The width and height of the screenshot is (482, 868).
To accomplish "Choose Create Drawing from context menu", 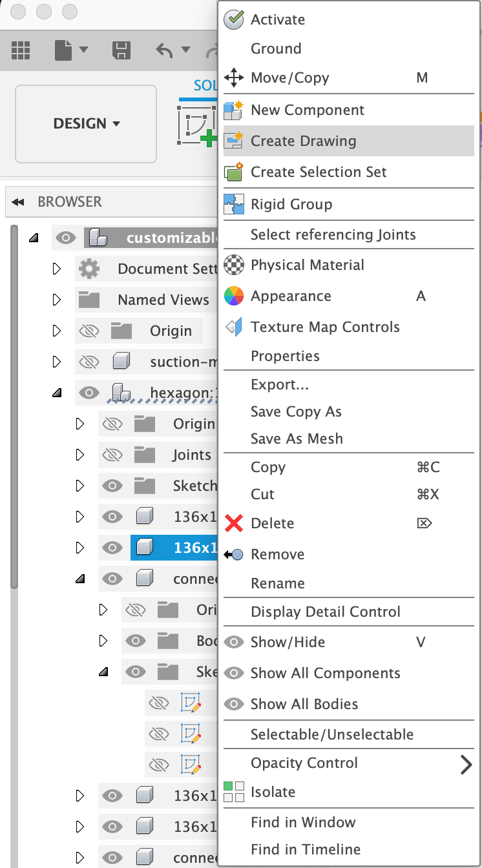I will (303, 141).
